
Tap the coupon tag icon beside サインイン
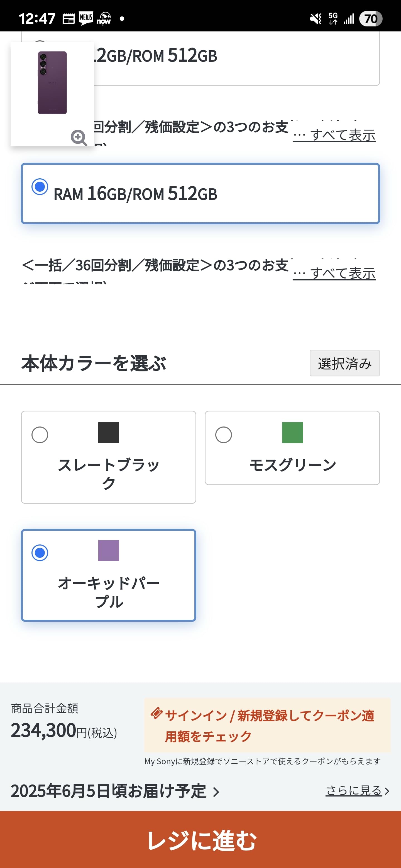pos(156,713)
